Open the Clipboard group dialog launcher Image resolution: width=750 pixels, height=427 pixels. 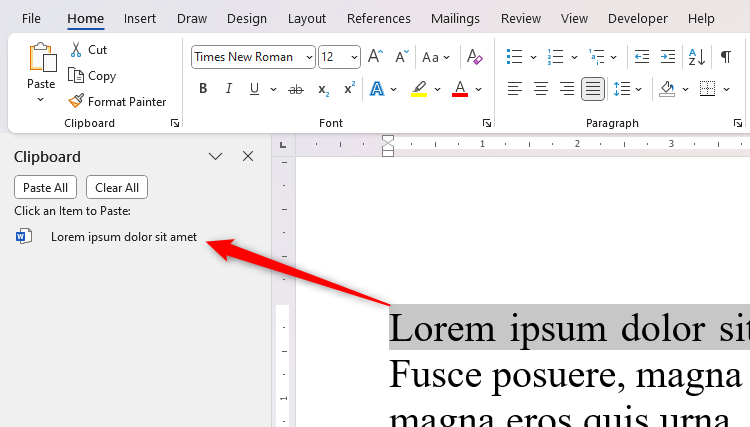[x=175, y=123]
